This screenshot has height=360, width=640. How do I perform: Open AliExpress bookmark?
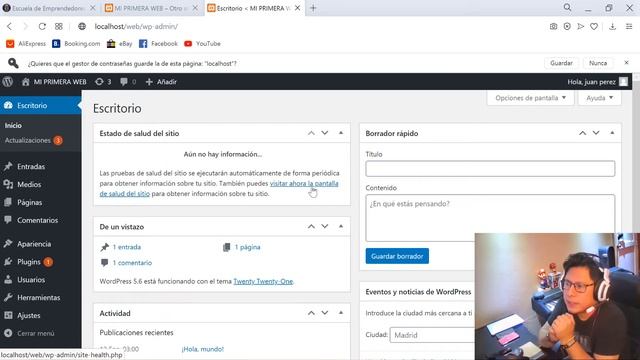pos(26,44)
